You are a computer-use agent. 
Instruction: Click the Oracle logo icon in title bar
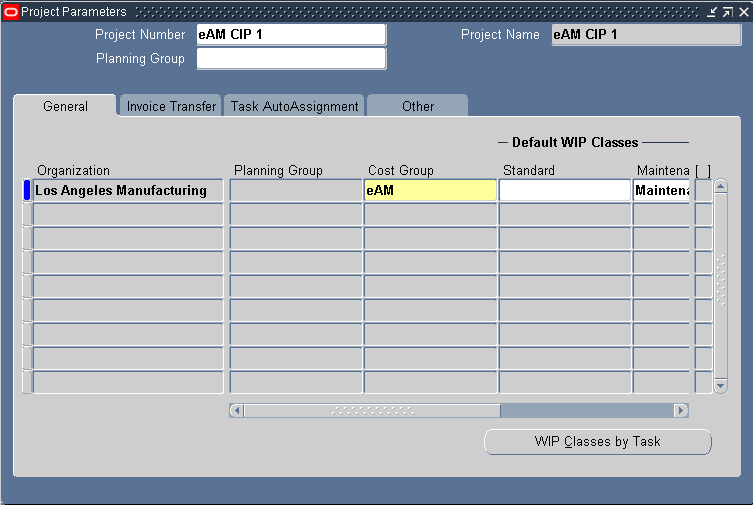[x=10, y=12]
